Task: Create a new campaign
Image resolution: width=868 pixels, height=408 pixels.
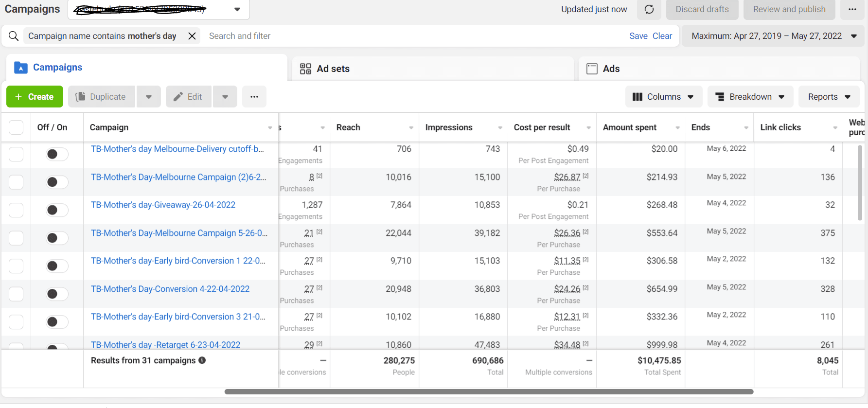Action: (35, 97)
